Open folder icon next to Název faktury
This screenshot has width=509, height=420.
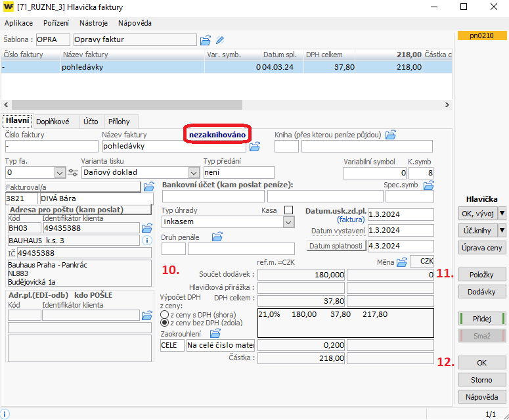(255, 147)
